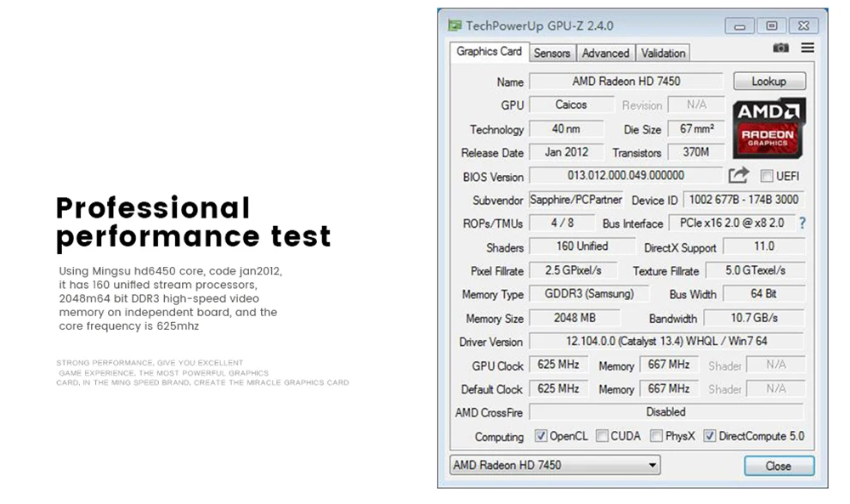Click the Bandwidth value 10.7 GB/s
850x504 pixels.
coord(754,318)
